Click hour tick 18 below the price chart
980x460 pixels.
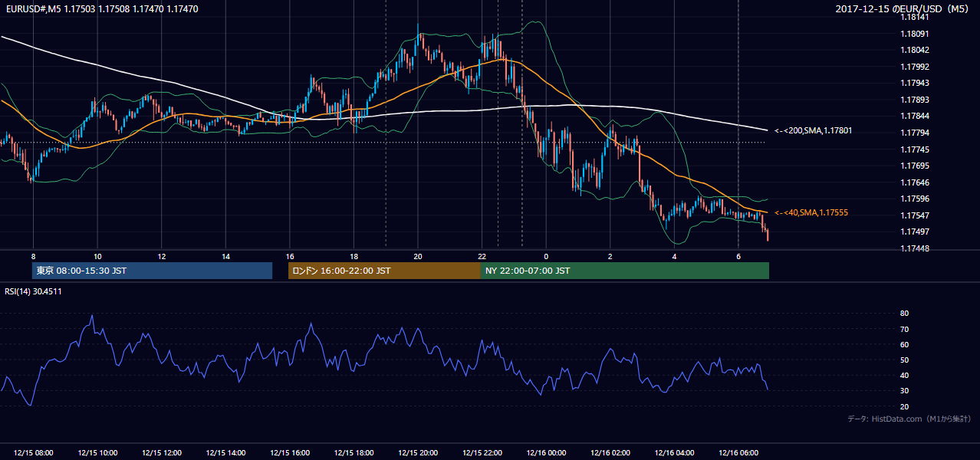(x=354, y=256)
